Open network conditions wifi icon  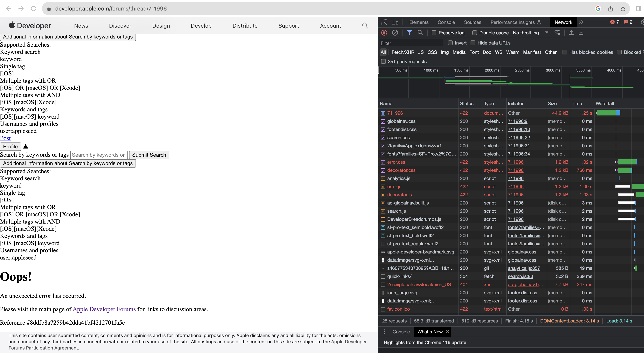point(557,33)
